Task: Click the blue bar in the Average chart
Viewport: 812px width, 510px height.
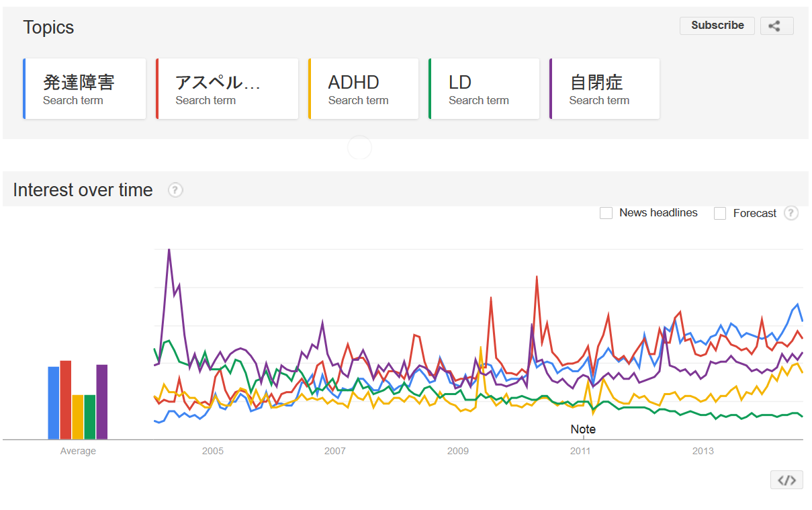Action: tap(52, 400)
